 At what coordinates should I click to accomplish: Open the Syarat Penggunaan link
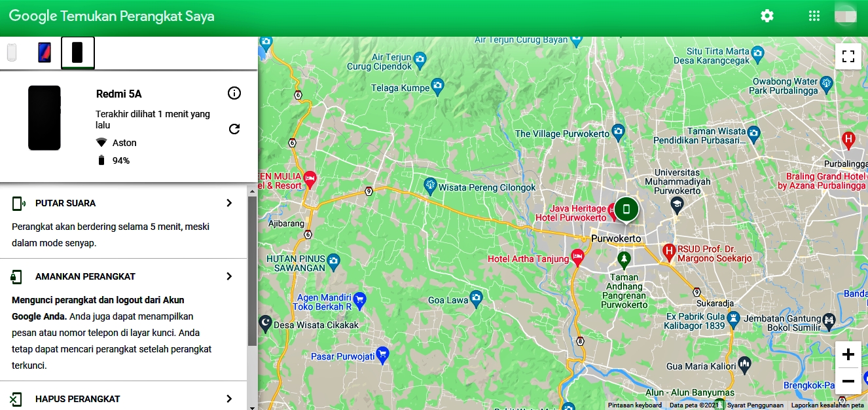(x=755, y=405)
